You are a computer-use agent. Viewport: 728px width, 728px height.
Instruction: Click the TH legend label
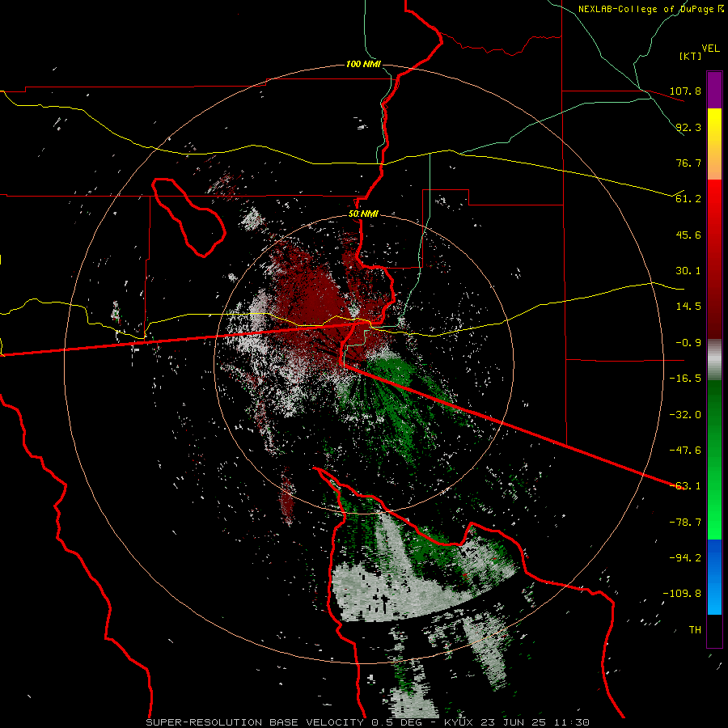(695, 630)
